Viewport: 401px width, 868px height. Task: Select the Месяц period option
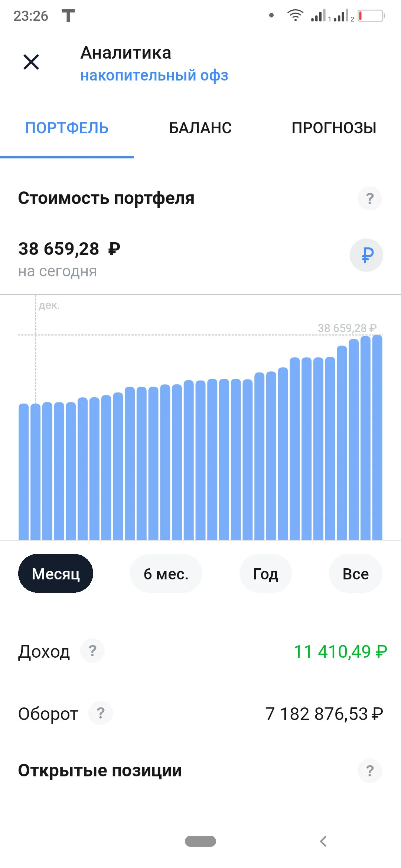click(x=56, y=573)
